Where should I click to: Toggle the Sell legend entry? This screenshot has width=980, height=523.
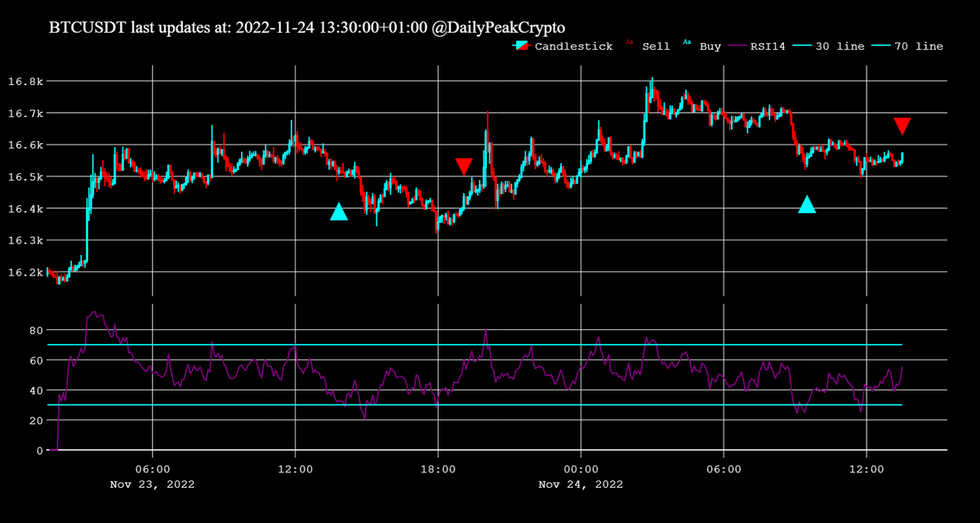pos(648,46)
